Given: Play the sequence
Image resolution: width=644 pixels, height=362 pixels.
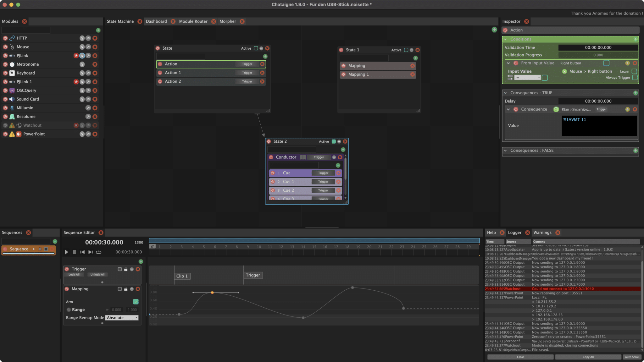Looking at the screenshot, I should click(66, 252).
